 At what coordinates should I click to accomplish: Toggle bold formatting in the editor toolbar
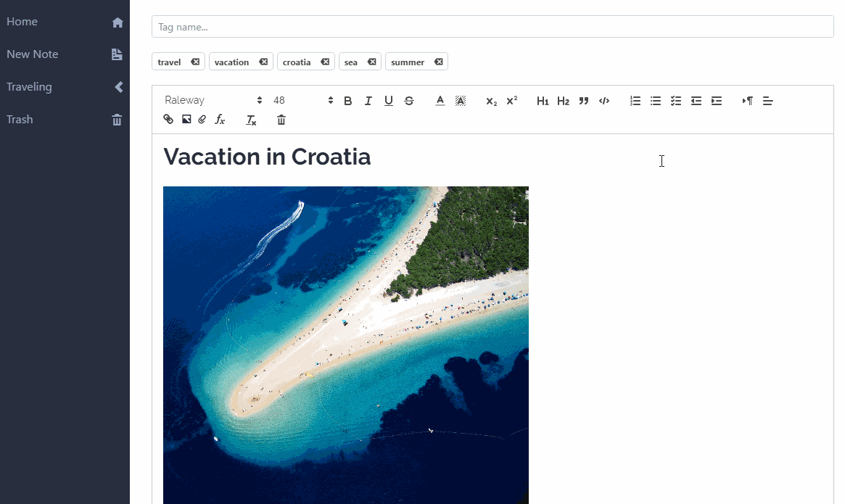point(348,101)
